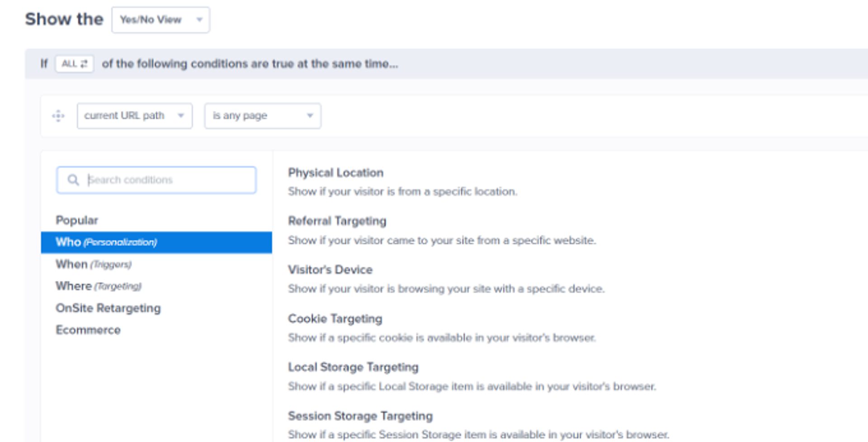The width and height of the screenshot is (868, 442).
Task: Select the Where (Targeting) category
Action: pos(98,286)
